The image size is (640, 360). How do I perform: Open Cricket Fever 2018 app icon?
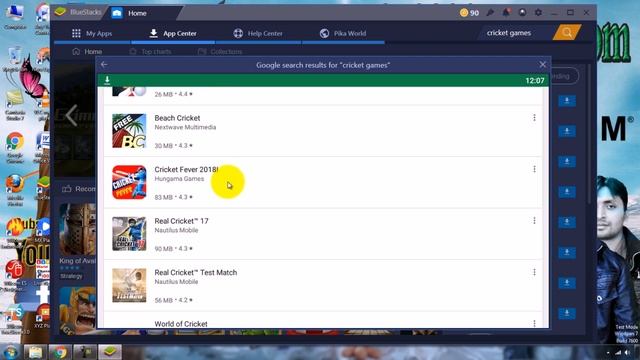pyautogui.click(x=129, y=182)
